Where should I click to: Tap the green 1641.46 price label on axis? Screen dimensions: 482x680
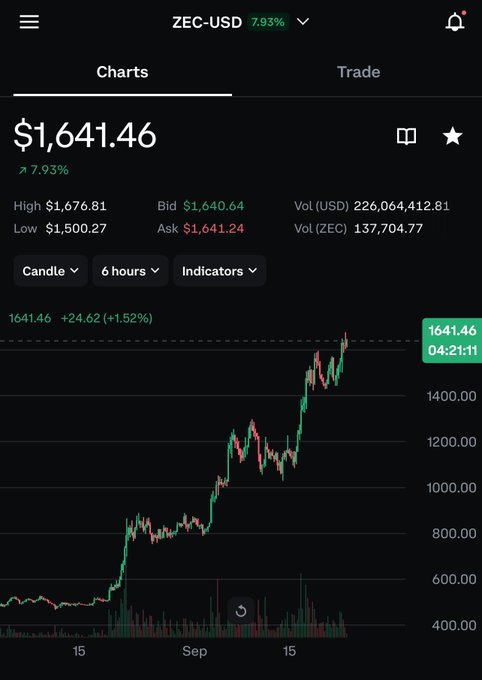tap(452, 340)
